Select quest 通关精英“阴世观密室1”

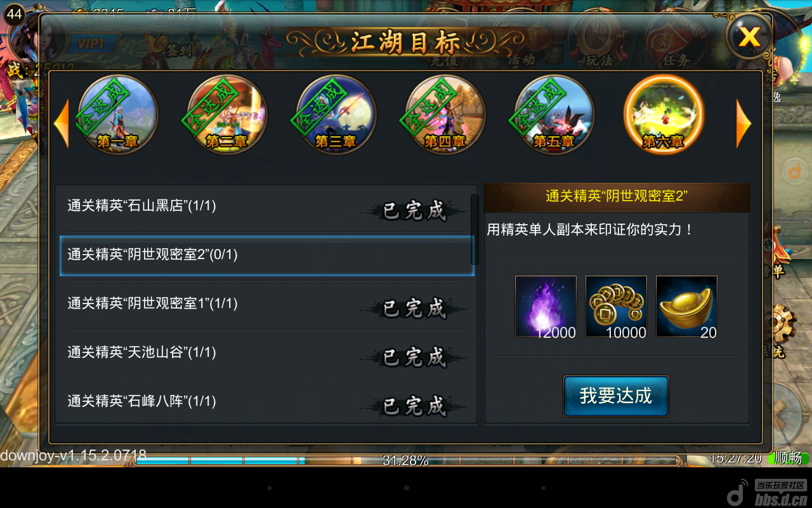pos(266,304)
